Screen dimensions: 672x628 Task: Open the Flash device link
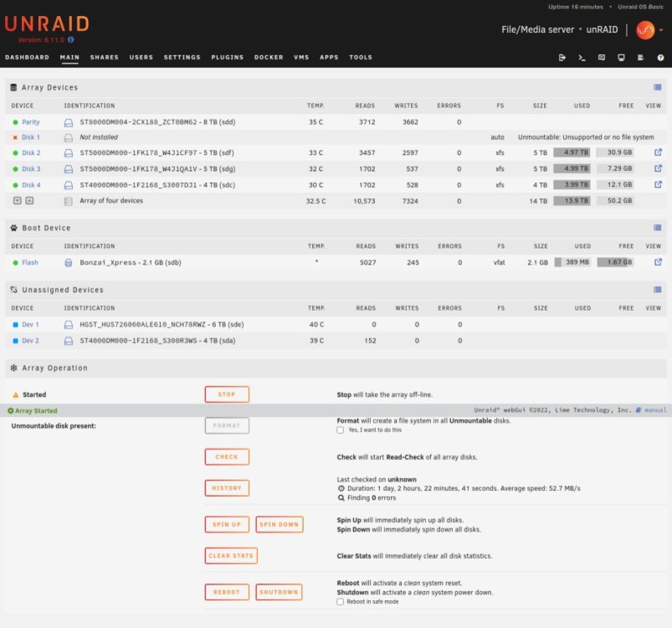pos(29,262)
